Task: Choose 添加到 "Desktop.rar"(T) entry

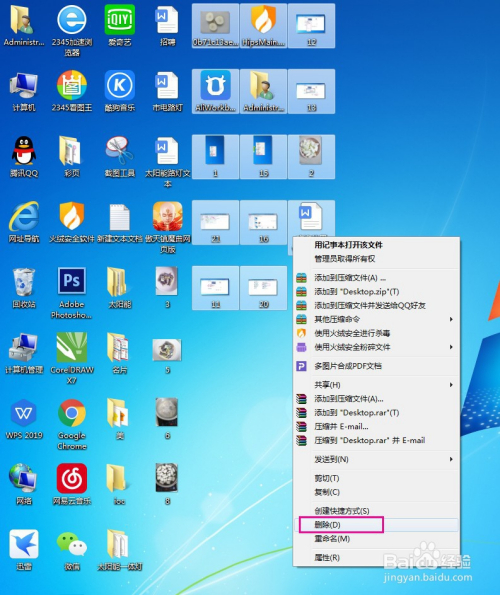Action: point(376,412)
